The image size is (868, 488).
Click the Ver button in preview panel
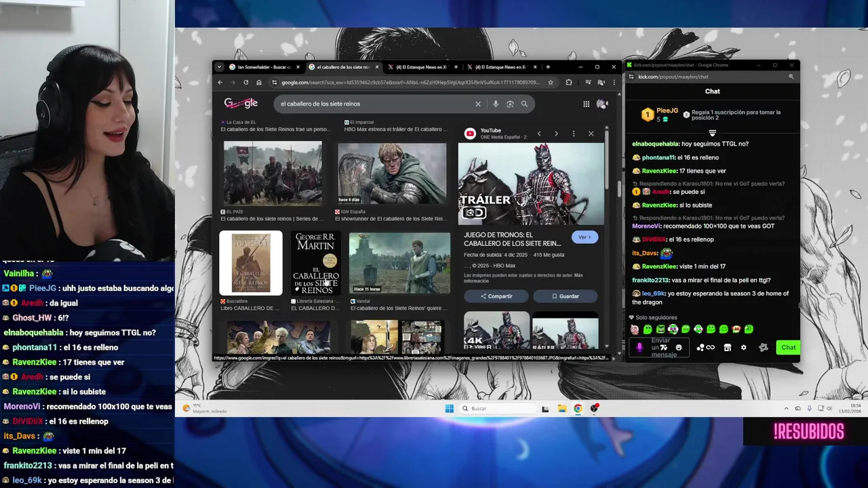pyautogui.click(x=585, y=237)
